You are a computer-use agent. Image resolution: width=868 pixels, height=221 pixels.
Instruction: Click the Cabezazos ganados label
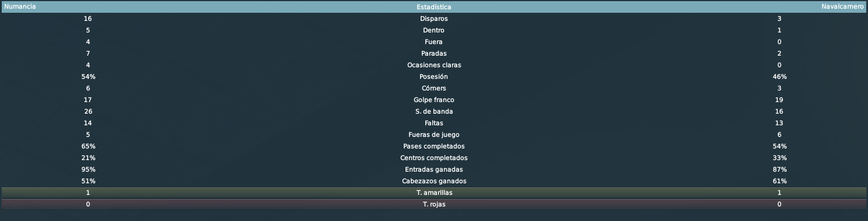click(x=434, y=181)
